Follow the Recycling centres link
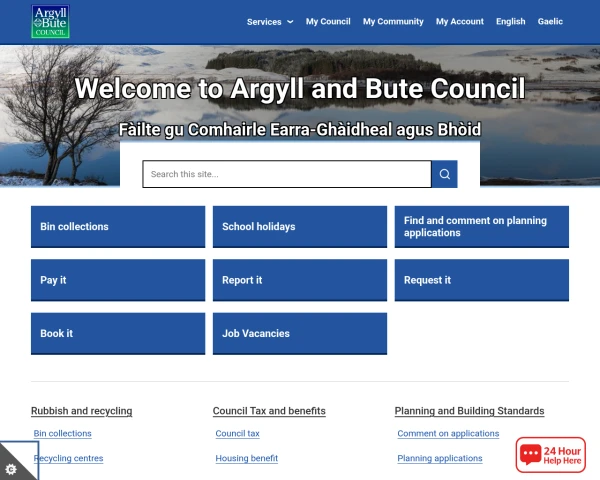Screen dimensions: 600x480 click(x=68, y=458)
